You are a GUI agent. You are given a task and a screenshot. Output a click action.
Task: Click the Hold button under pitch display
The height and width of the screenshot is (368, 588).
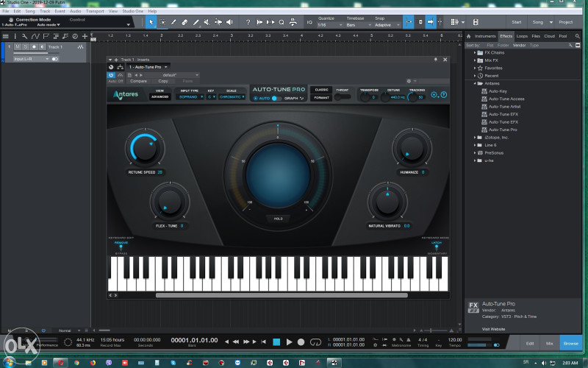tap(278, 219)
